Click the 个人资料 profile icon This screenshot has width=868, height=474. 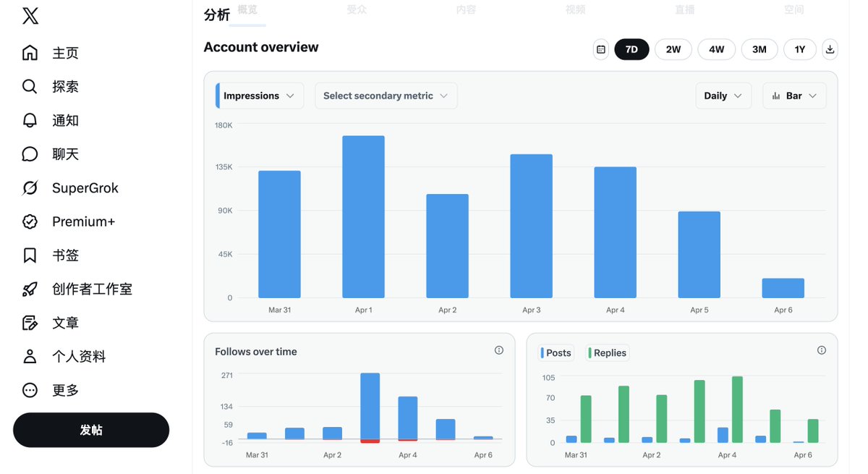pos(30,357)
